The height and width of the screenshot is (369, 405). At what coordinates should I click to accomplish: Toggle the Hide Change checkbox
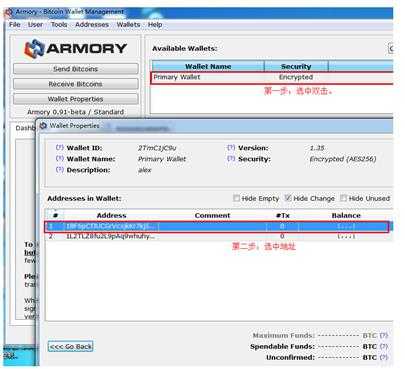(288, 198)
